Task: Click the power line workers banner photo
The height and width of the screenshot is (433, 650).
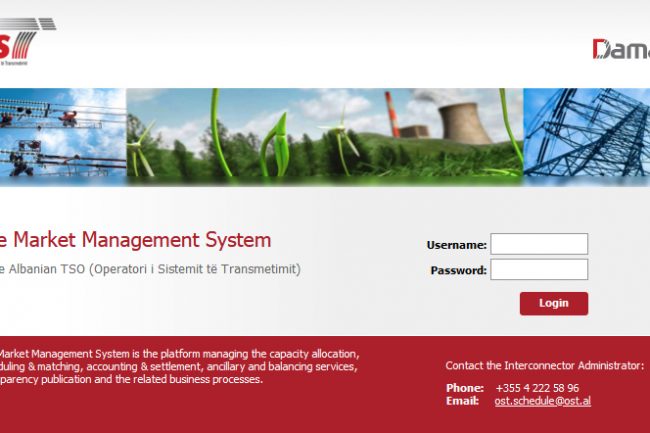Action: click(x=60, y=135)
